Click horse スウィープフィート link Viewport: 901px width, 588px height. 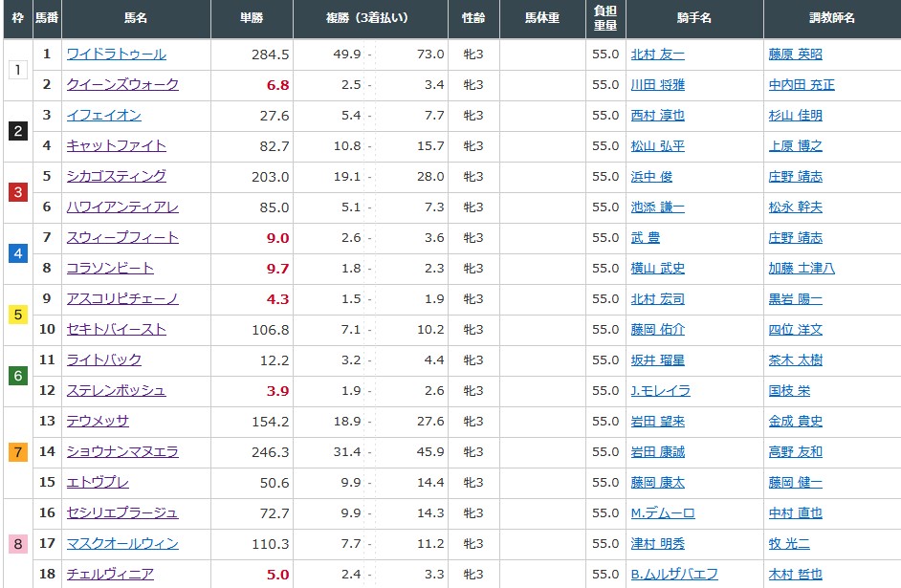(x=122, y=238)
